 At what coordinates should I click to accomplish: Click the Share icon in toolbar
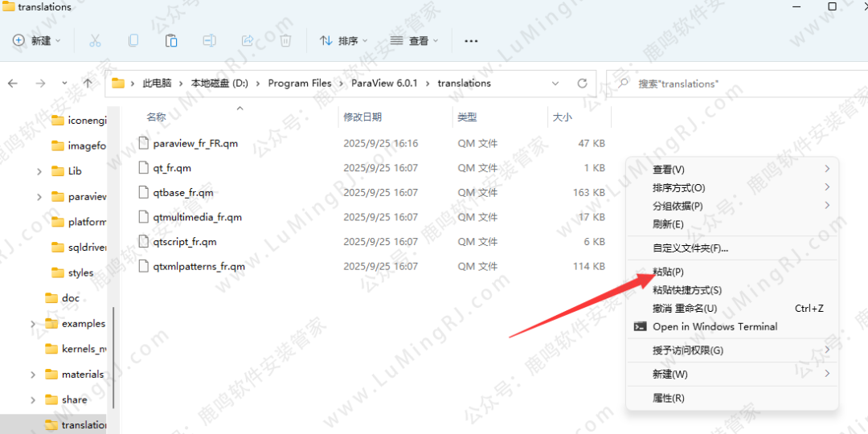coord(248,40)
